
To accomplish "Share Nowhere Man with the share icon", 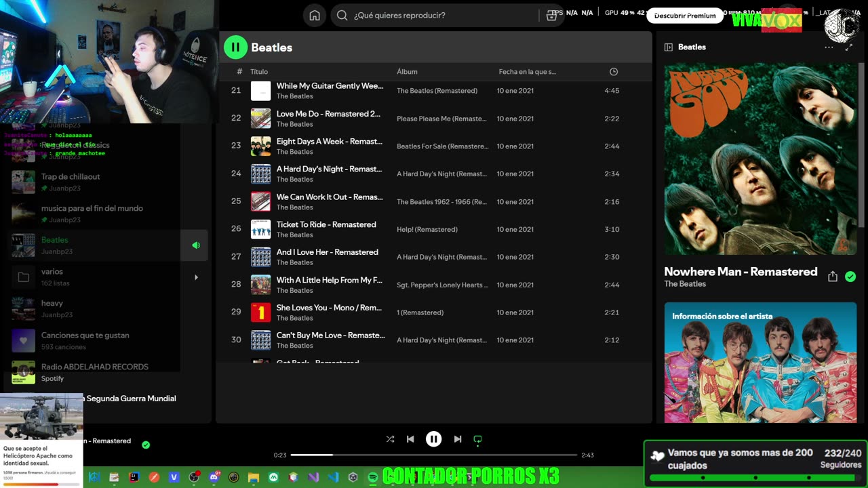I will point(833,277).
